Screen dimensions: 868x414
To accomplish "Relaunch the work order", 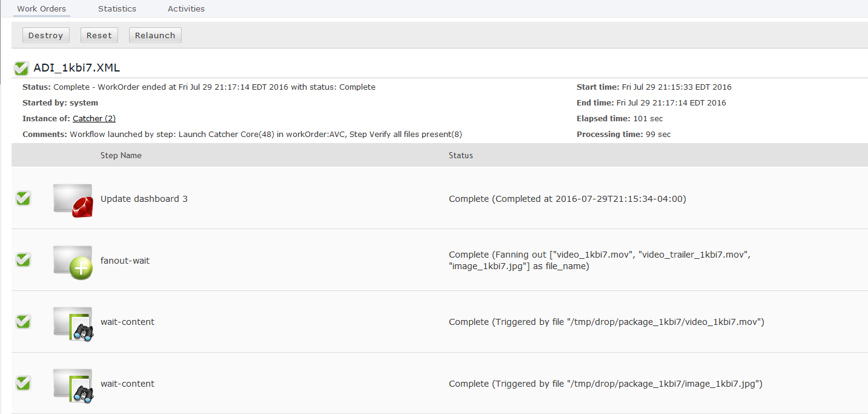I will click(155, 35).
